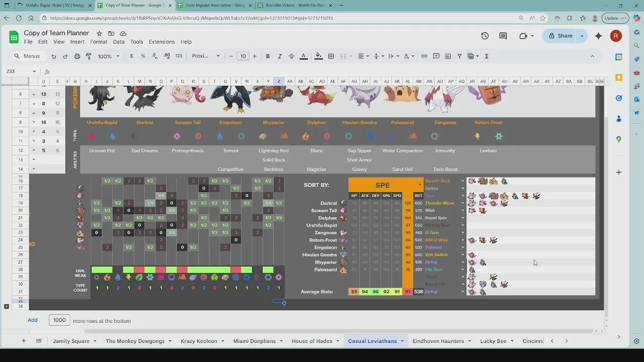644x362 pixels.
Task: Collapse the toolbar with the caret
Action: click(592, 56)
